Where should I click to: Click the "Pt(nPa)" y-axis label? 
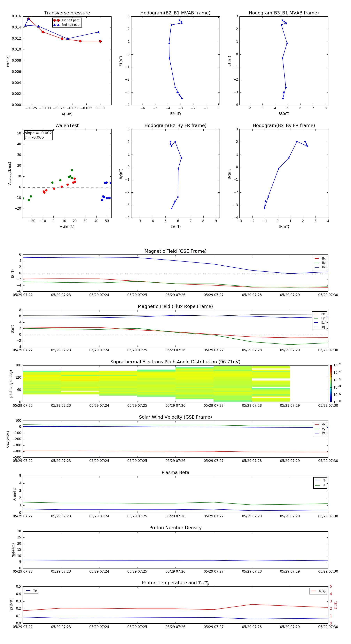pyautogui.click(x=8, y=61)
